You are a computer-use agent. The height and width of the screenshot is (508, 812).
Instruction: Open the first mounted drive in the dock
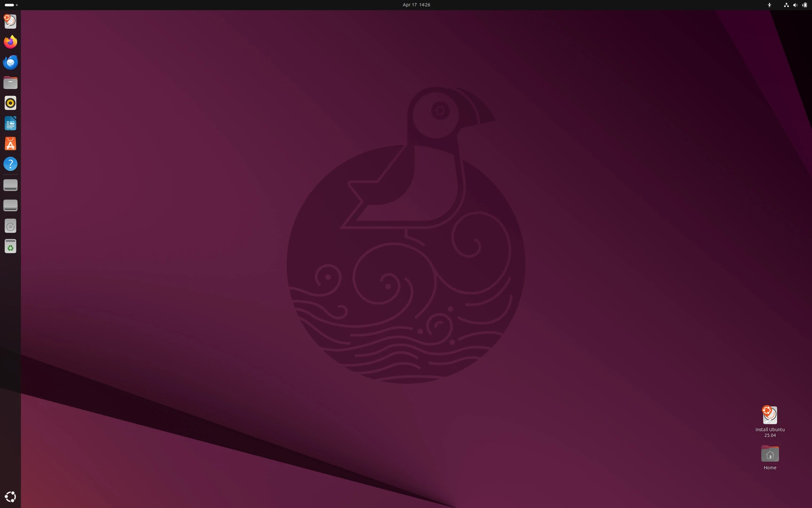[10, 185]
